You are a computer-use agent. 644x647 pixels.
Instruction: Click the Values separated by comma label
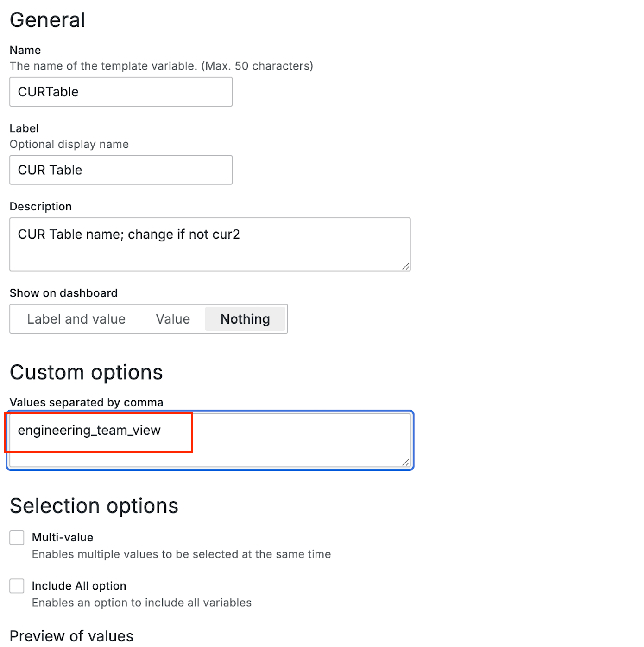pyautogui.click(x=86, y=402)
